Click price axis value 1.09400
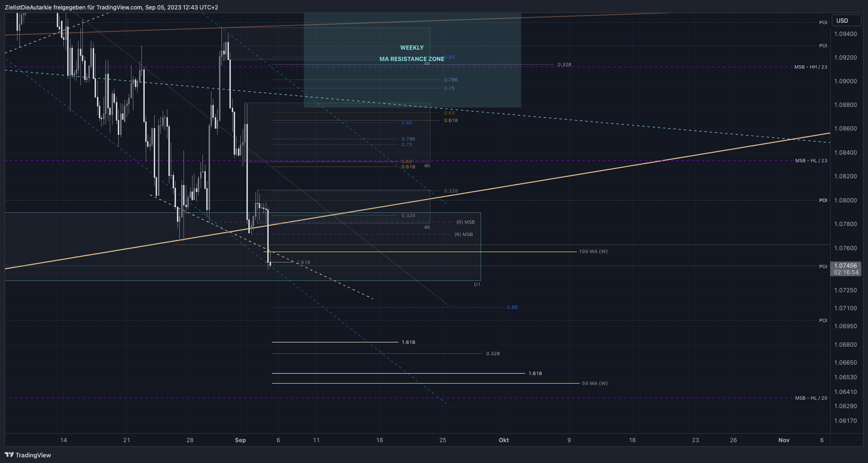The height and width of the screenshot is (463, 868). tap(846, 34)
